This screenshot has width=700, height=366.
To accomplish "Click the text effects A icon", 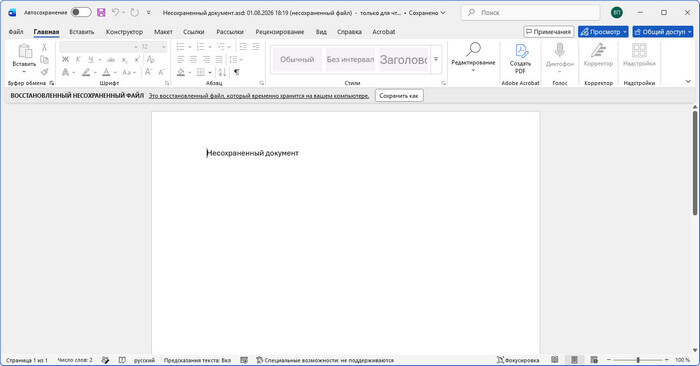I will coord(66,72).
